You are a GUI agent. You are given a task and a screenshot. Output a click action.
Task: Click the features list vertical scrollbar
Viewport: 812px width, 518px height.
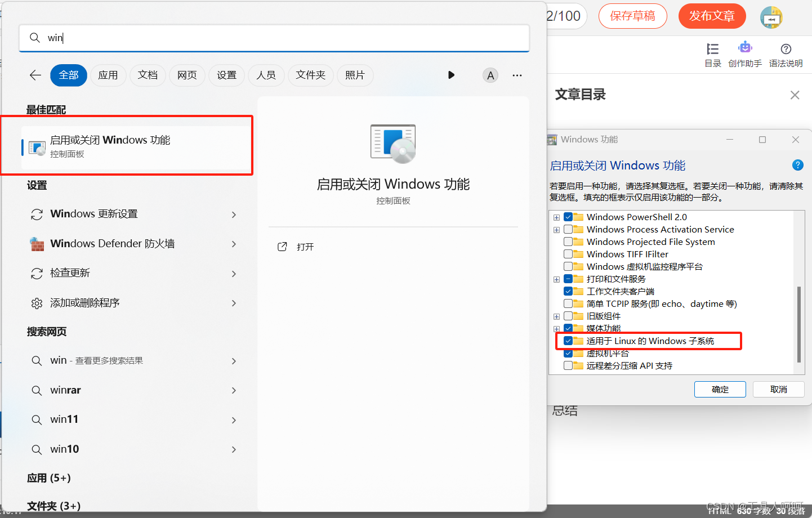(798, 324)
